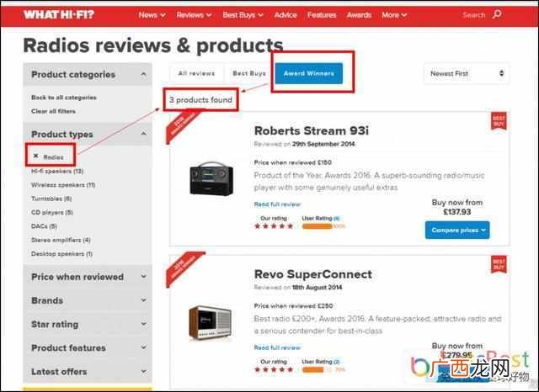Open the Reviews menu
Screen dimensions: 539x392
point(194,15)
